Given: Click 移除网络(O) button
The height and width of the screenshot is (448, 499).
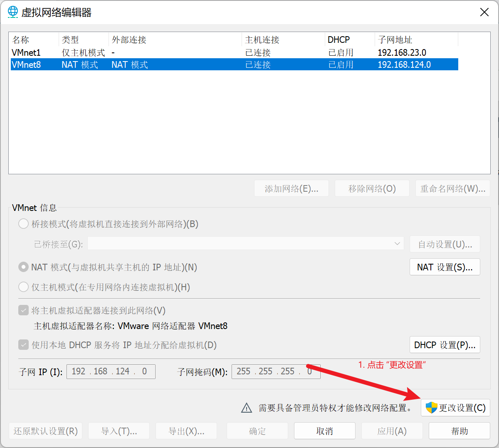Looking at the screenshot, I should coord(372,188).
